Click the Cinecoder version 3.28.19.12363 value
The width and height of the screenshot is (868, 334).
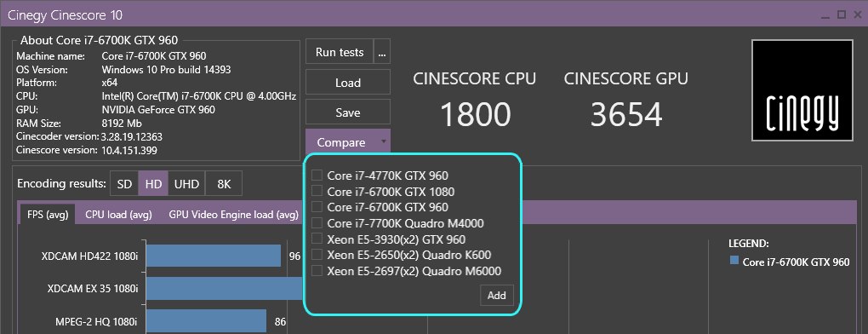click(x=132, y=136)
